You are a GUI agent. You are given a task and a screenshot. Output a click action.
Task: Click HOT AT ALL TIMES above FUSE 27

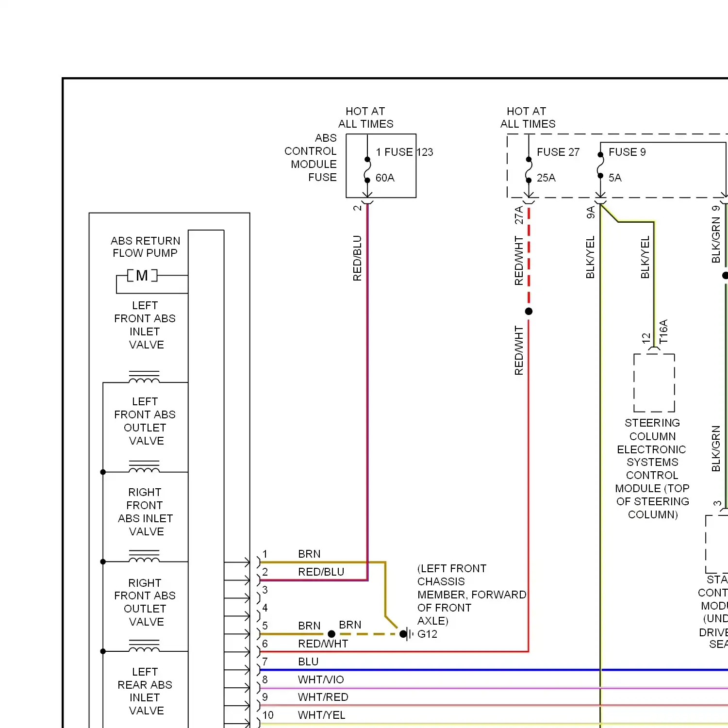(528, 117)
